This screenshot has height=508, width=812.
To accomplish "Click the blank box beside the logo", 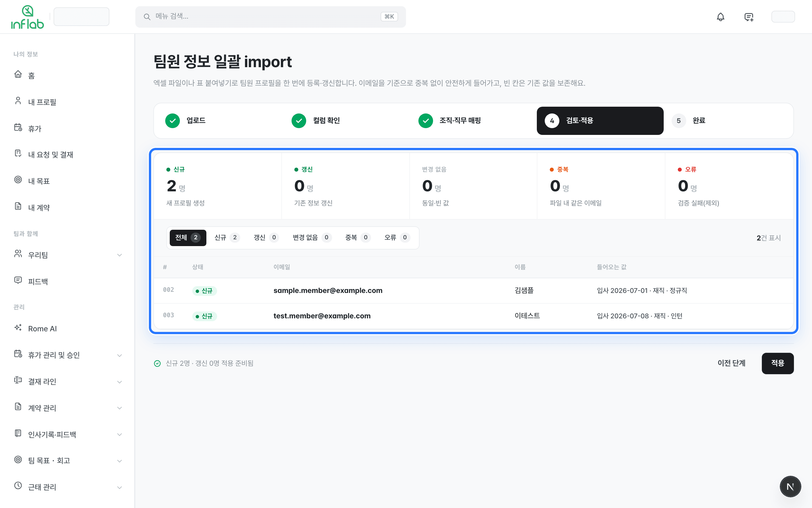I will click(x=81, y=17).
